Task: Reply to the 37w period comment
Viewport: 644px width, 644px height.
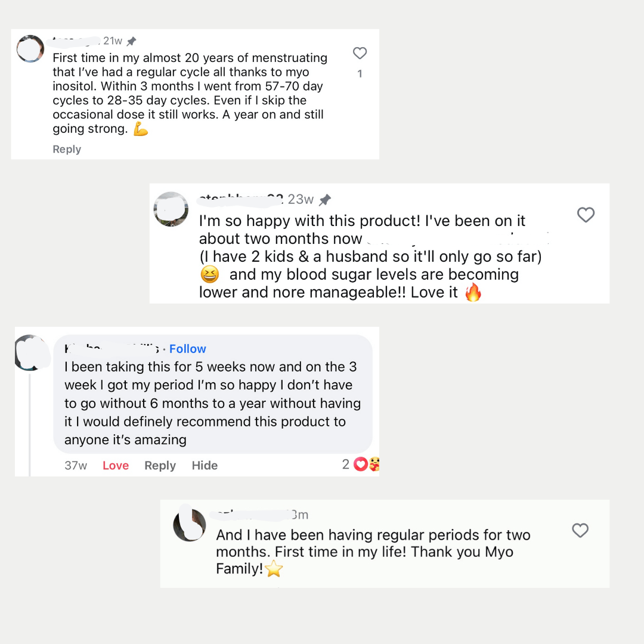Action: pos(160,466)
